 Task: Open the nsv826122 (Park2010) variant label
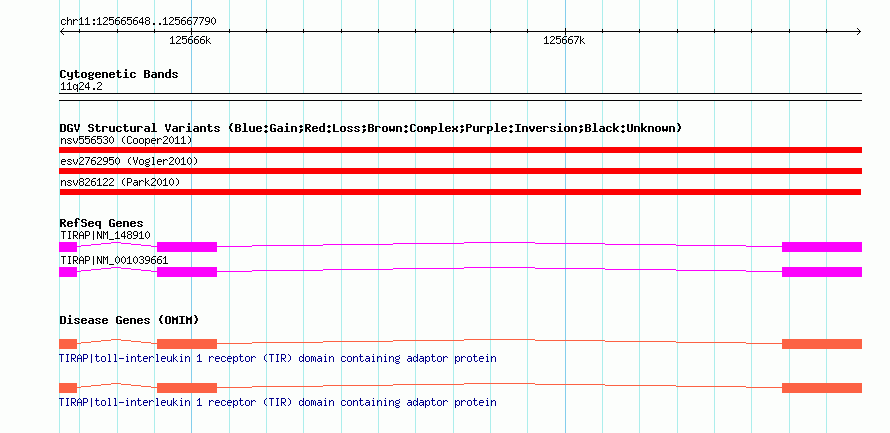click(120, 183)
